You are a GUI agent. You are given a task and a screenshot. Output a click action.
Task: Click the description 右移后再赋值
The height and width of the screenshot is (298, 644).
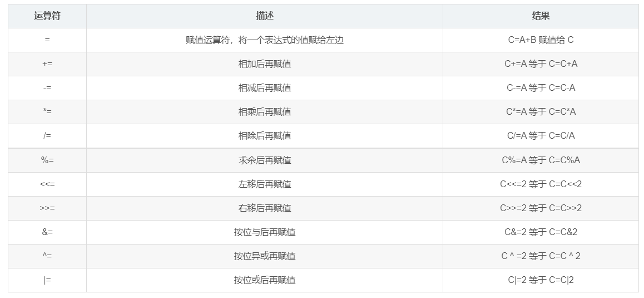pos(264,208)
